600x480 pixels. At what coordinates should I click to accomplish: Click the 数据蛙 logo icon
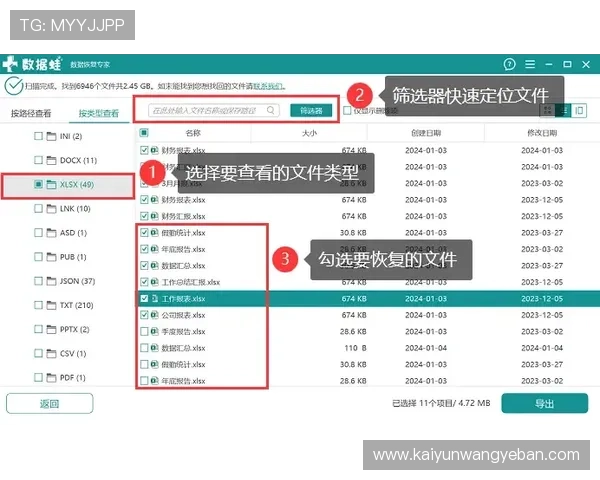tap(9, 64)
